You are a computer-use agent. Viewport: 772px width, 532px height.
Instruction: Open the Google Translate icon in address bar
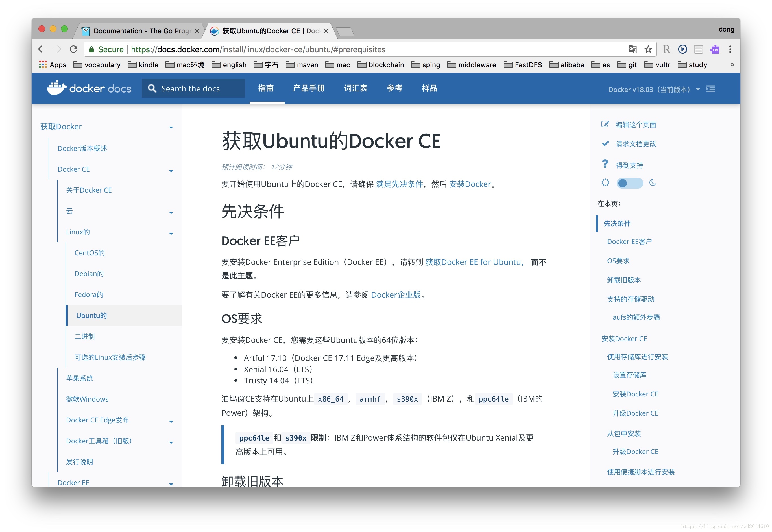coord(632,49)
